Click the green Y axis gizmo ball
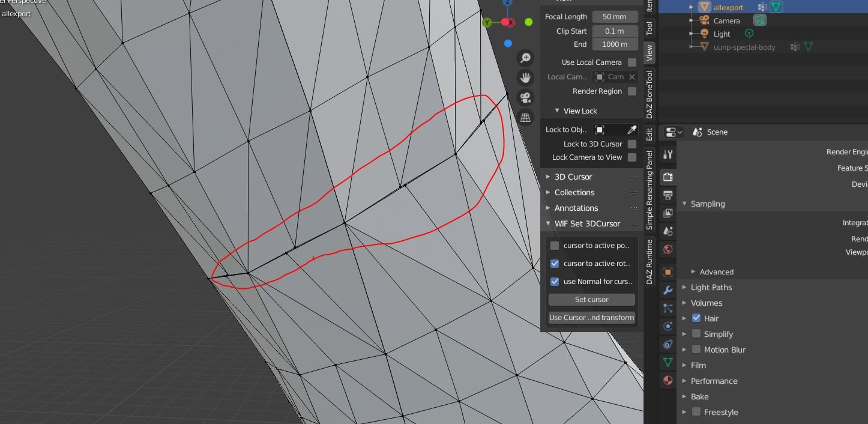Image resolution: width=868 pixels, height=424 pixels. (487, 22)
